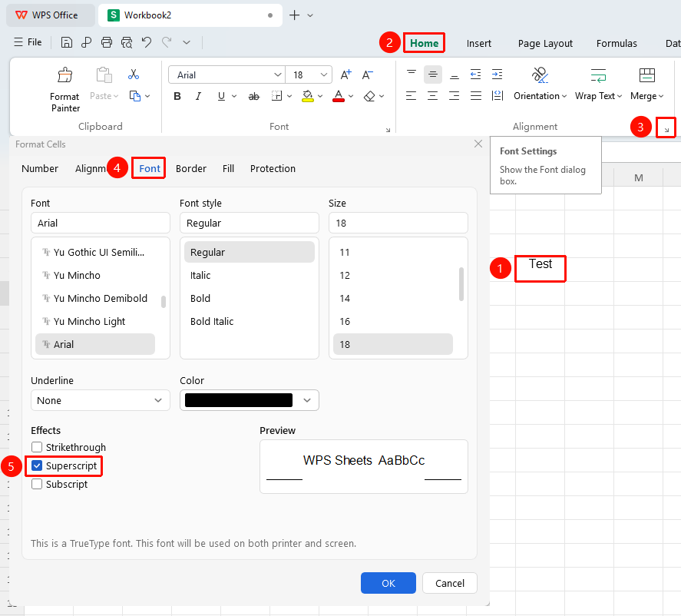Click the Format Painter brush icon
Viewport: 681px width, 616px height.
coord(65,75)
